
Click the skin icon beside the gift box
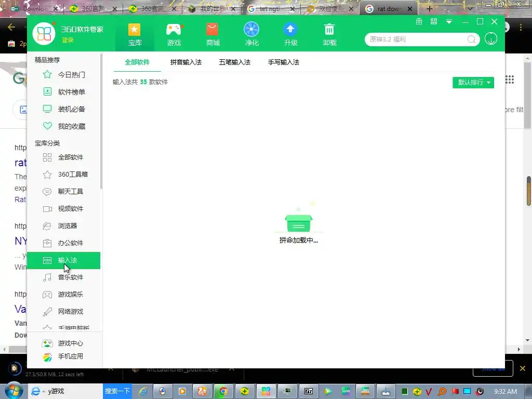click(434, 22)
